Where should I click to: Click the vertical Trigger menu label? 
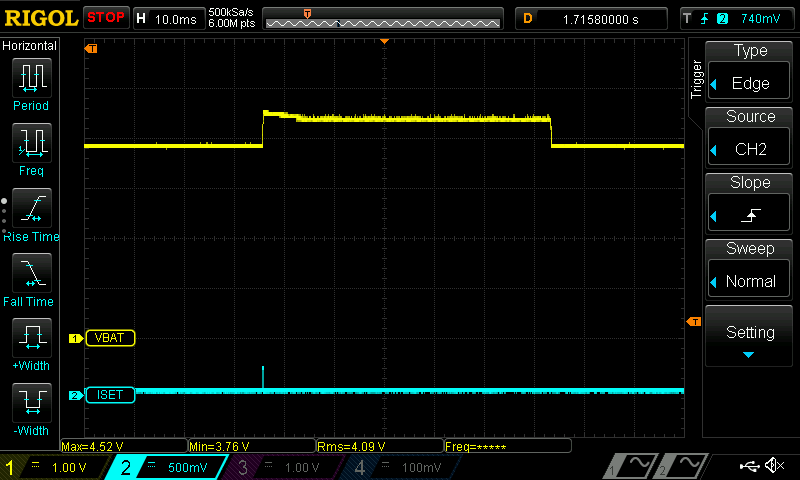pyautogui.click(x=696, y=79)
